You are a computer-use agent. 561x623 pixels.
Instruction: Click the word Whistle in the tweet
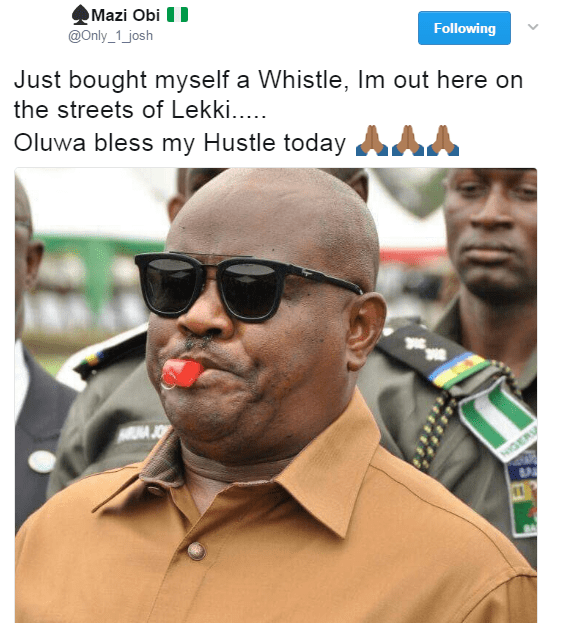point(300,79)
